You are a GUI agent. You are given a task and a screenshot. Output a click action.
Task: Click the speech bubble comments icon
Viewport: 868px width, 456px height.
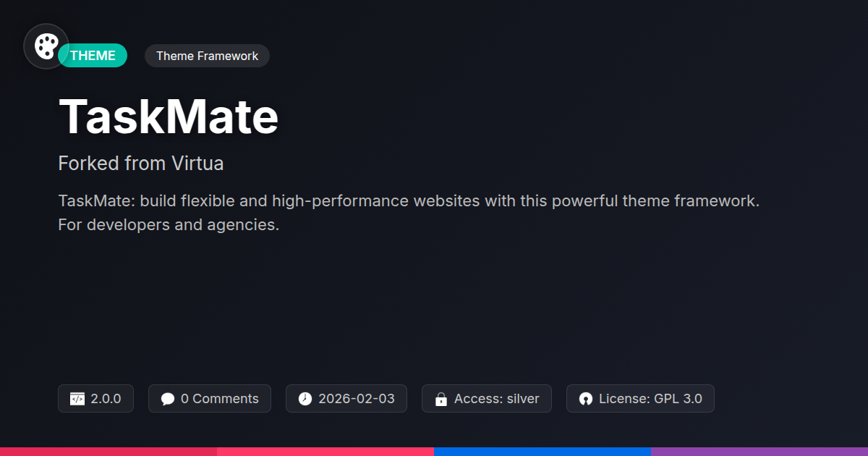[x=168, y=399]
